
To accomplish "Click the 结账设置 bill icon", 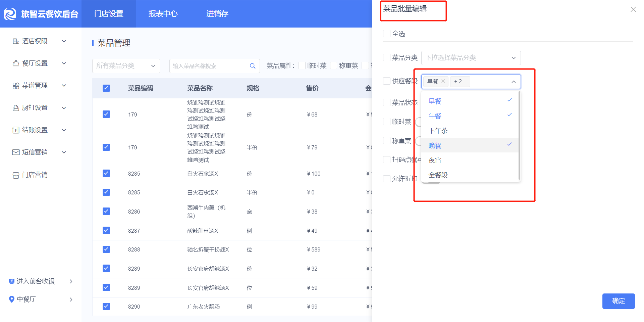I will pyautogui.click(x=16, y=130).
